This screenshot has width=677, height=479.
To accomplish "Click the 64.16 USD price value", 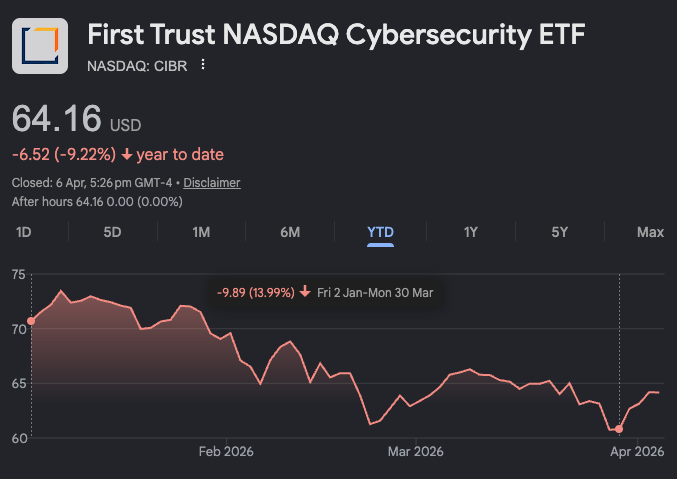I will pos(57,120).
